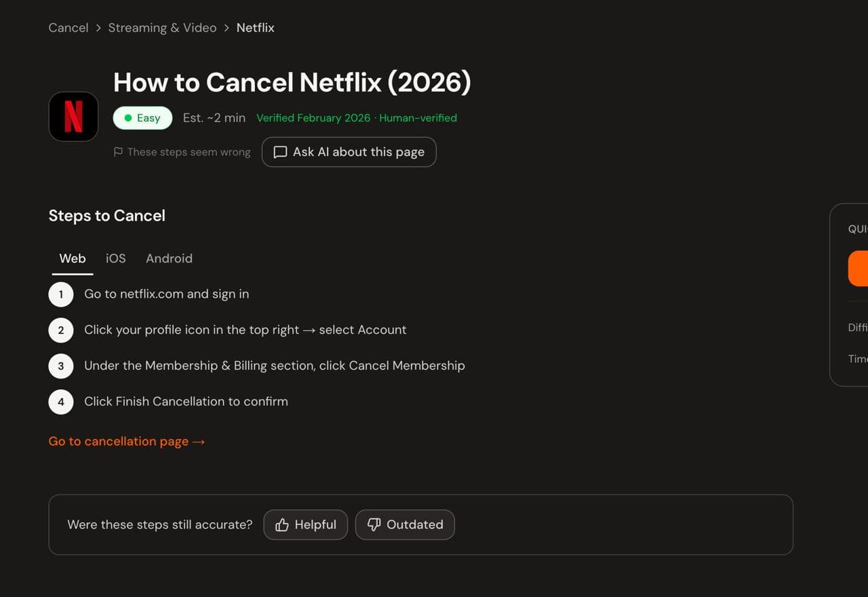868x597 pixels.
Task: Open the Android steps tab
Action: [169, 258]
